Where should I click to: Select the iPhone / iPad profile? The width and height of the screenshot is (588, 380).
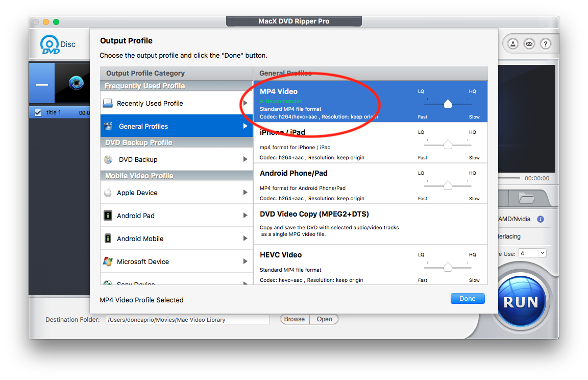tap(371, 142)
